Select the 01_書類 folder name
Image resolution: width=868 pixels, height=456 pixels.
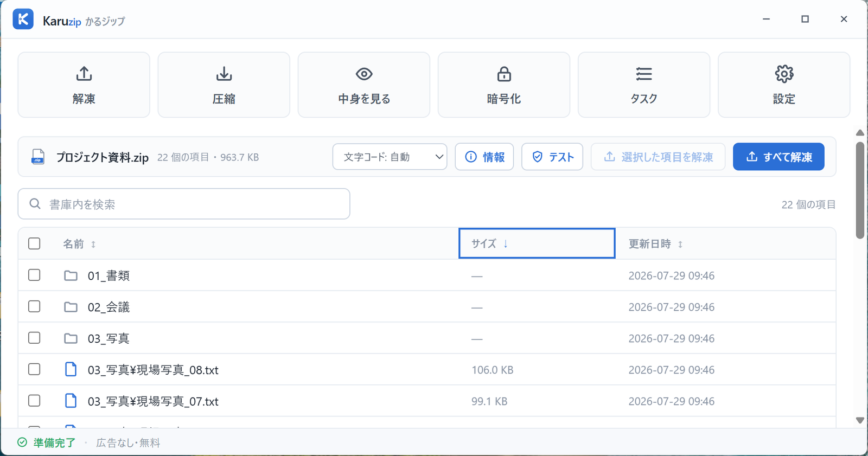(x=108, y=275)
